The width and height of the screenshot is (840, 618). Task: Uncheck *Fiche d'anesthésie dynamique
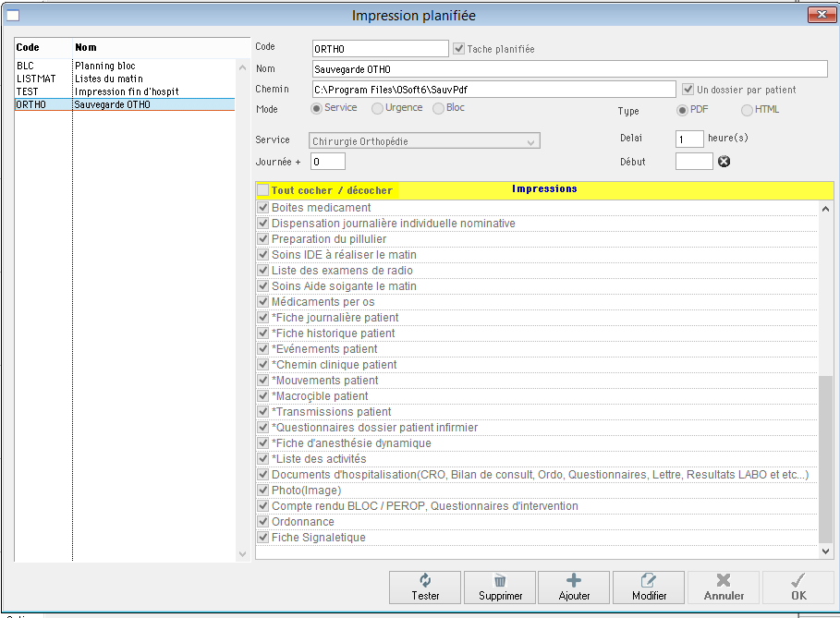click(x=263, y=442)
